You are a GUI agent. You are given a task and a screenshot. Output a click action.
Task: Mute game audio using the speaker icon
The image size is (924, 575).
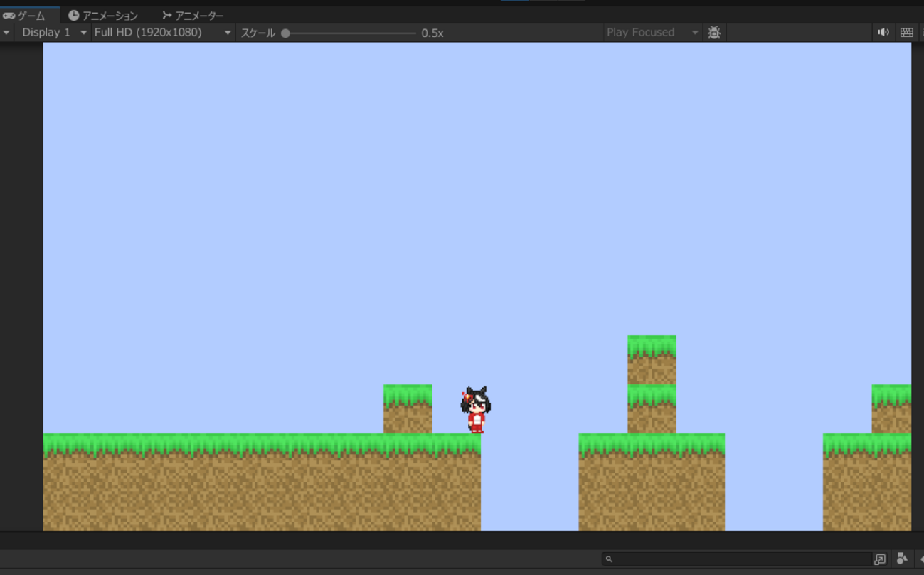[883, 32]
